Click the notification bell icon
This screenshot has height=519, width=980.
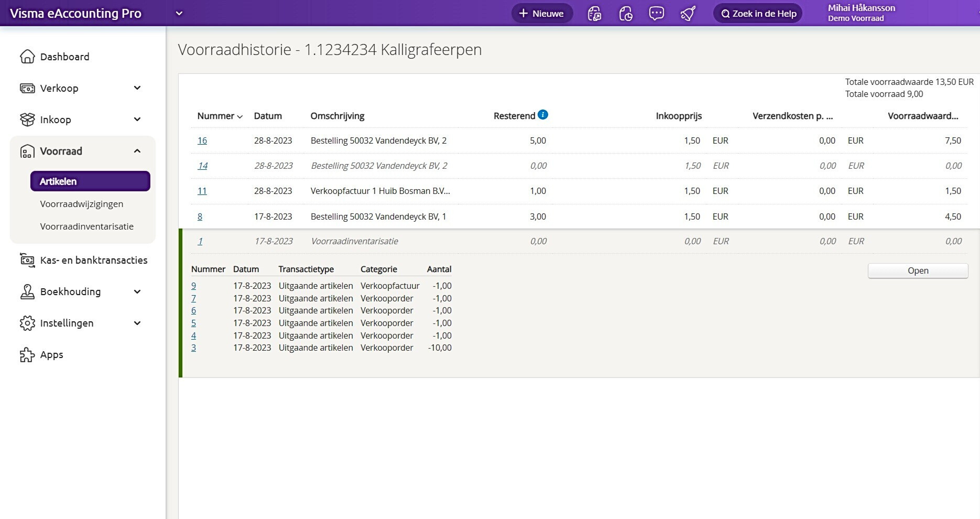coord(688,14)
